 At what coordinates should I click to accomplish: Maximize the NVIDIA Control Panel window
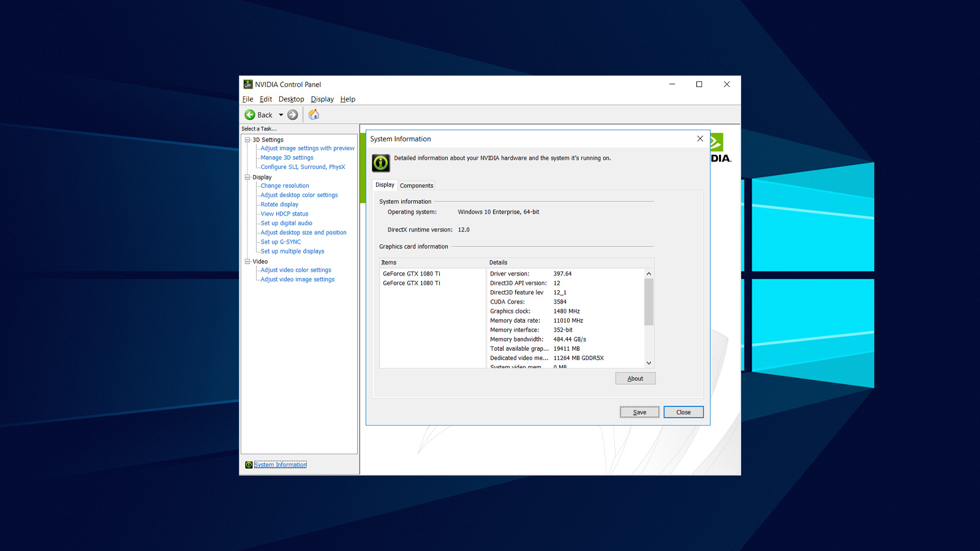(699, 84)
